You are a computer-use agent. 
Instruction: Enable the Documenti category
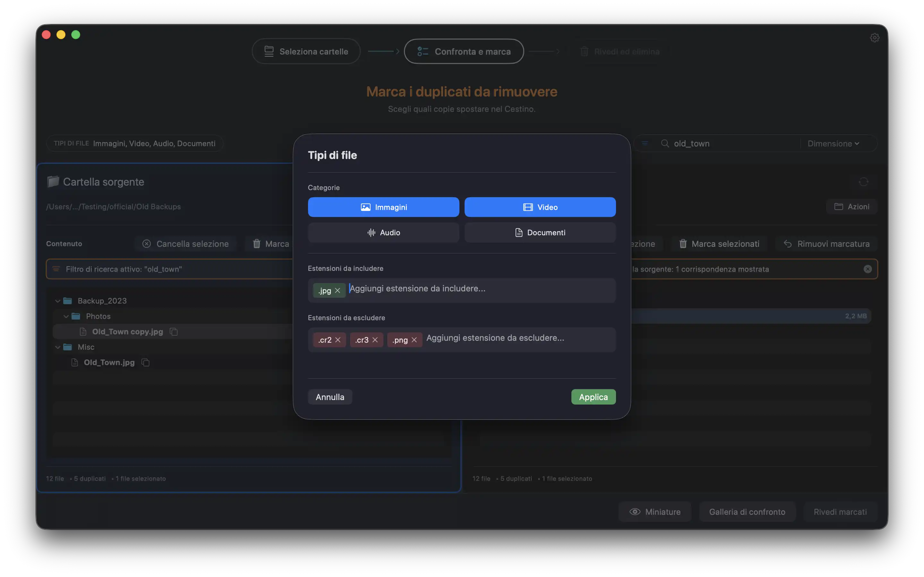(x=540, y=232)
